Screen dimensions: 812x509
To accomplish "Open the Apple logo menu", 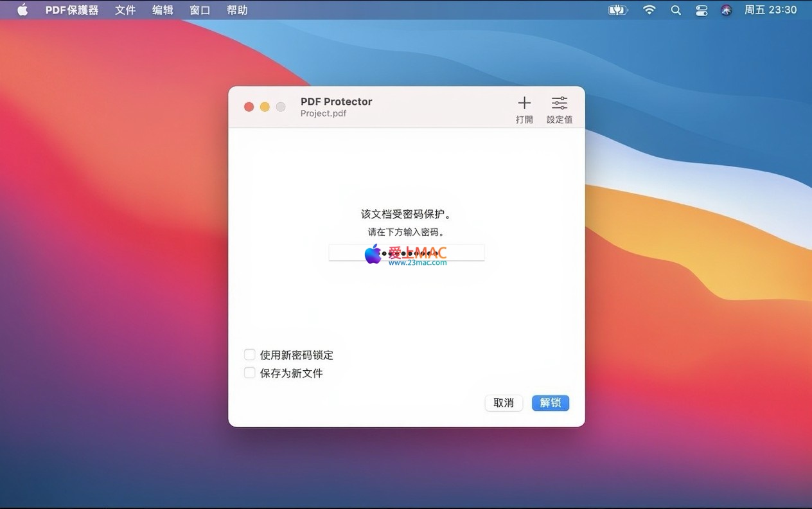I will [22, 10].
